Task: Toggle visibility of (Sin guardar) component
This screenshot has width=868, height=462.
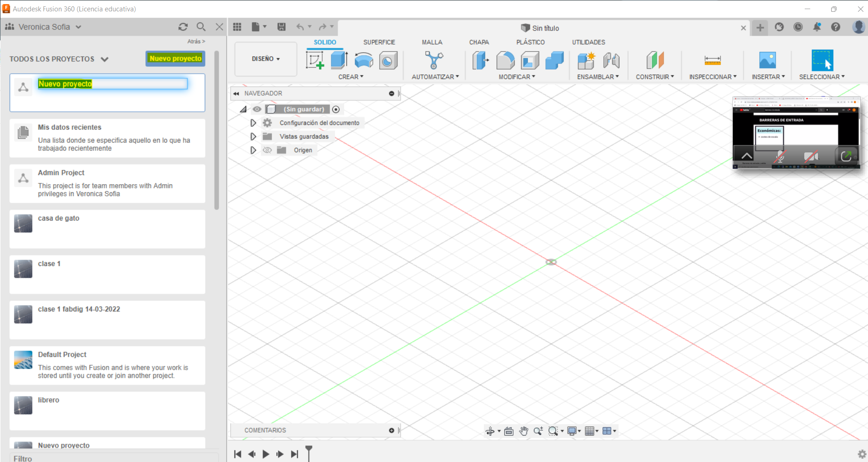Action: point(257,109)
